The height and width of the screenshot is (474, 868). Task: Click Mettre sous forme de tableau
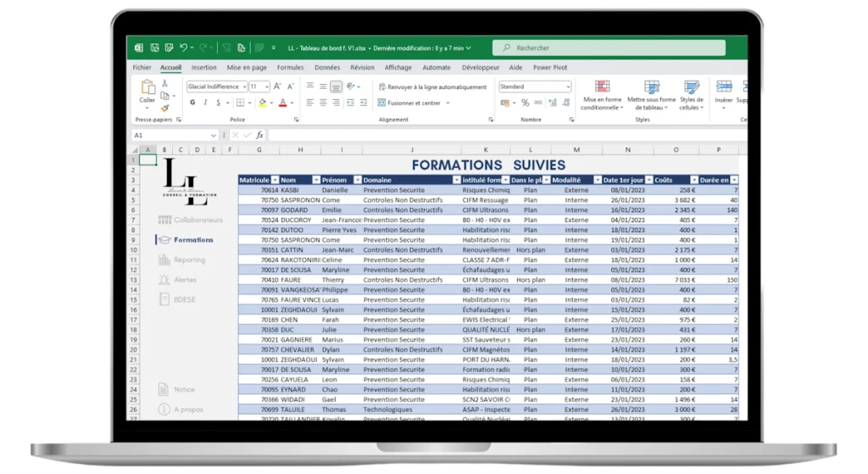point(652,95)
